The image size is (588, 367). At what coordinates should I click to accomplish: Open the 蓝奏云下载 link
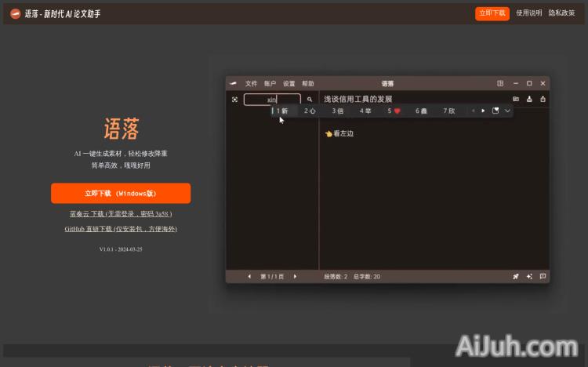tap(121, 214)
